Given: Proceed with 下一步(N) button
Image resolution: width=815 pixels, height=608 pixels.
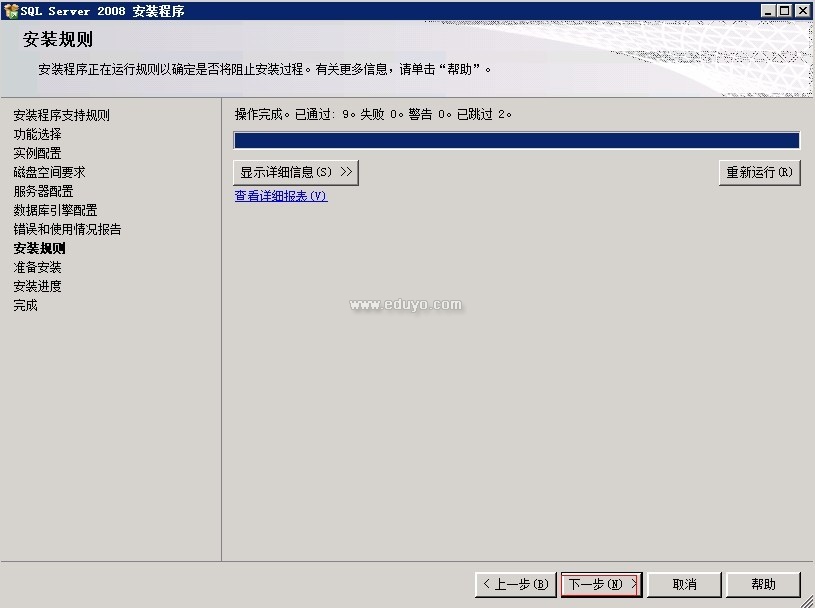Looking at the screenshot, I should (x=601, y=584).
